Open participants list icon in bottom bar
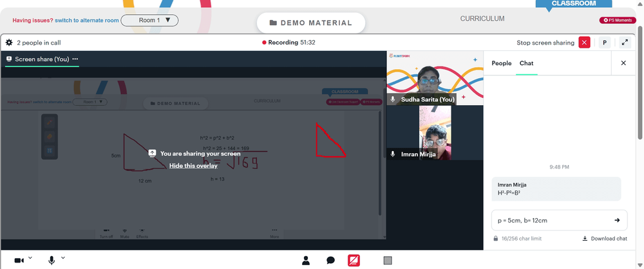644x269 pixels. tap(305, 261)
